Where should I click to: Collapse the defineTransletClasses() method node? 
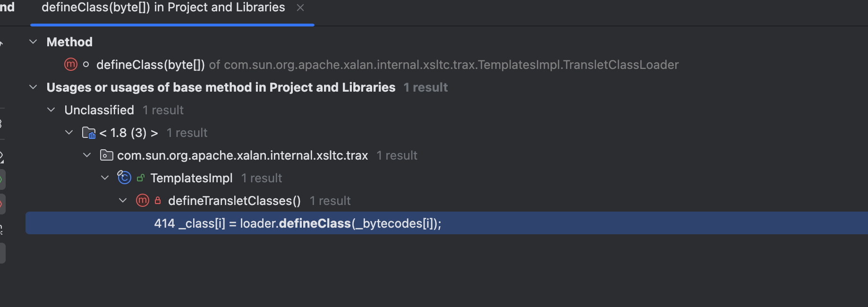tap(123, 200)
